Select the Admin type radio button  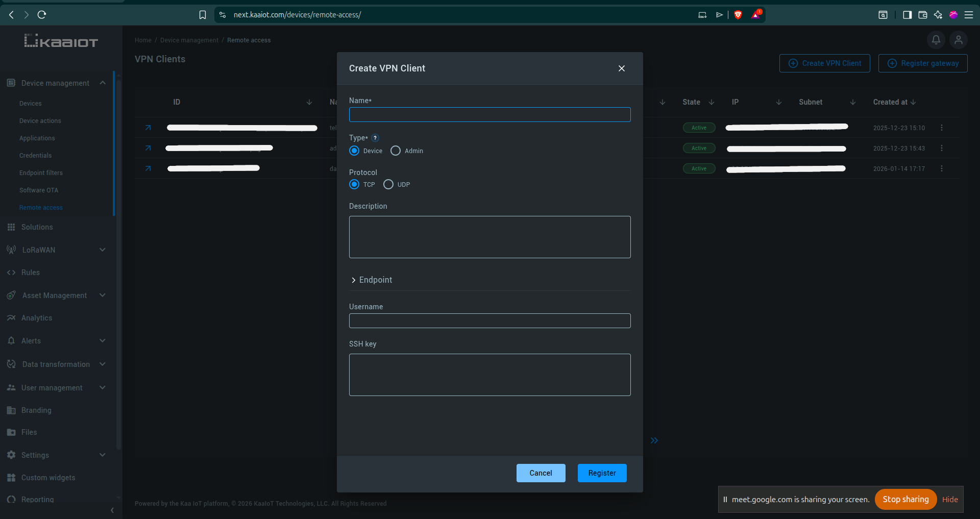395,151
